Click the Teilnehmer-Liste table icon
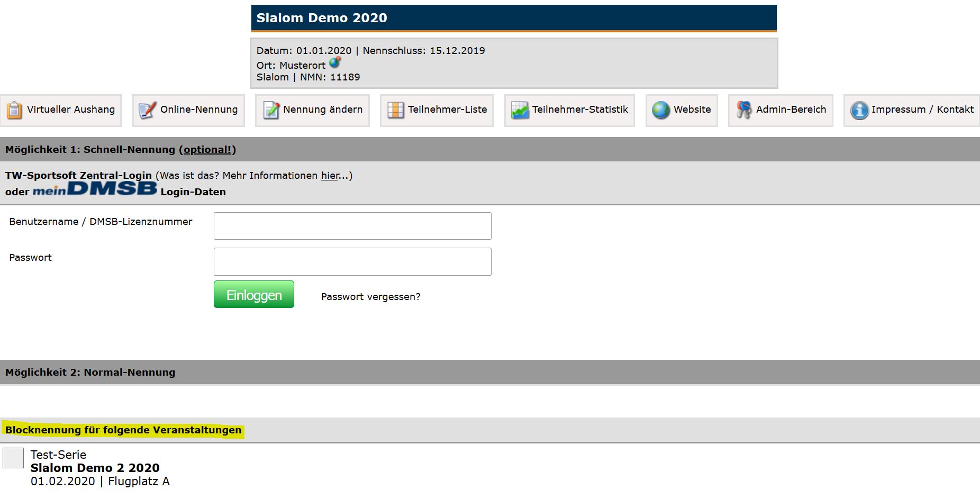The image size is (980, 499). (395, 110)
